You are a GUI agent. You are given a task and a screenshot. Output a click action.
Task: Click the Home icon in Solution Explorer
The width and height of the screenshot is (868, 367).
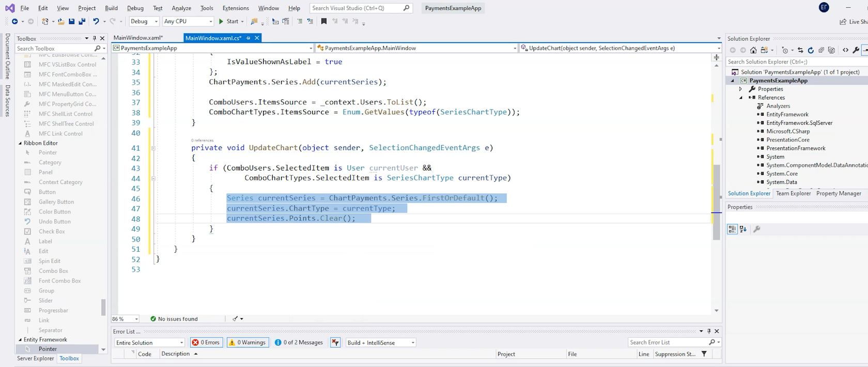[753, 50]
